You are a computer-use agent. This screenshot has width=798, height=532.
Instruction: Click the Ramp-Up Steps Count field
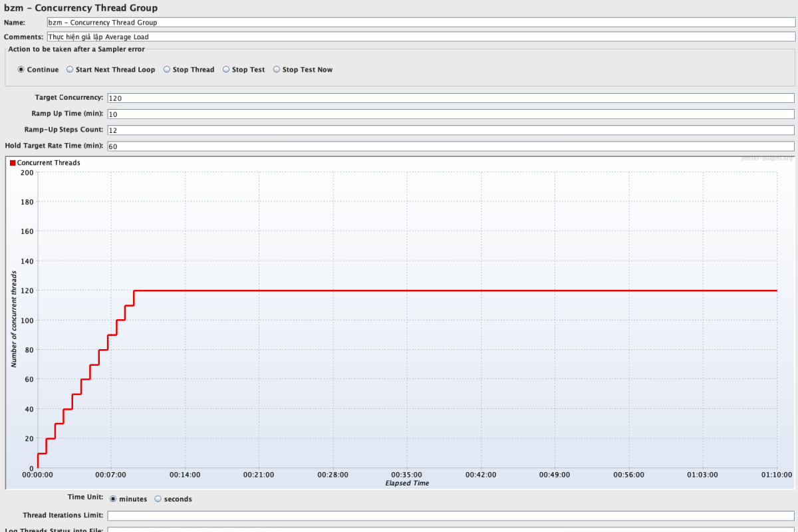pyautogui.click(x=450, y=130)
